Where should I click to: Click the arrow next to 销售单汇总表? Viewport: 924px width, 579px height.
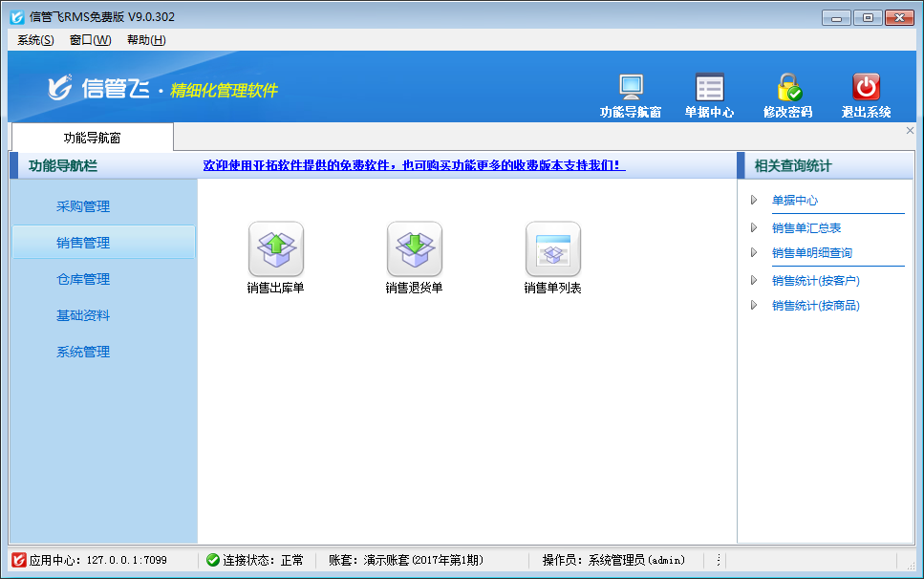(x=754, y=228)
